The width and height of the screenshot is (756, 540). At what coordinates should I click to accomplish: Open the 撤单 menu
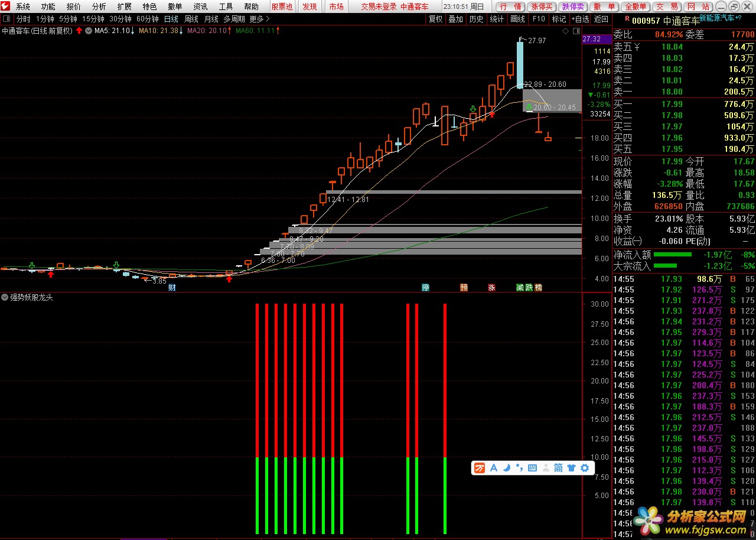175,7
